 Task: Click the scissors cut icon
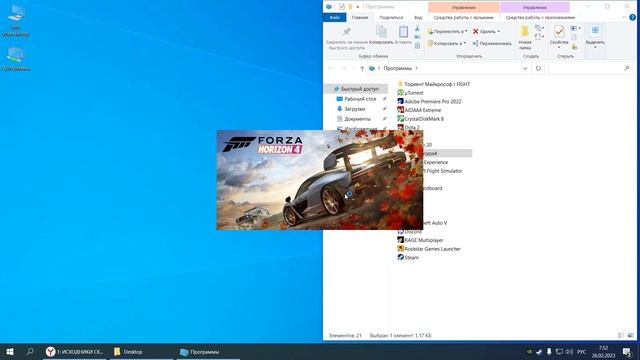point(417,29)
